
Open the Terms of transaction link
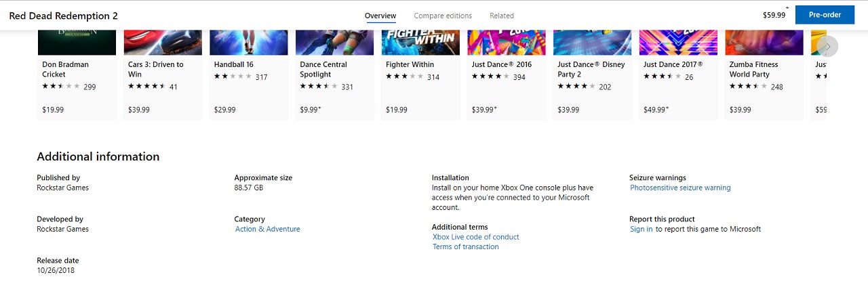coord(466,247)
